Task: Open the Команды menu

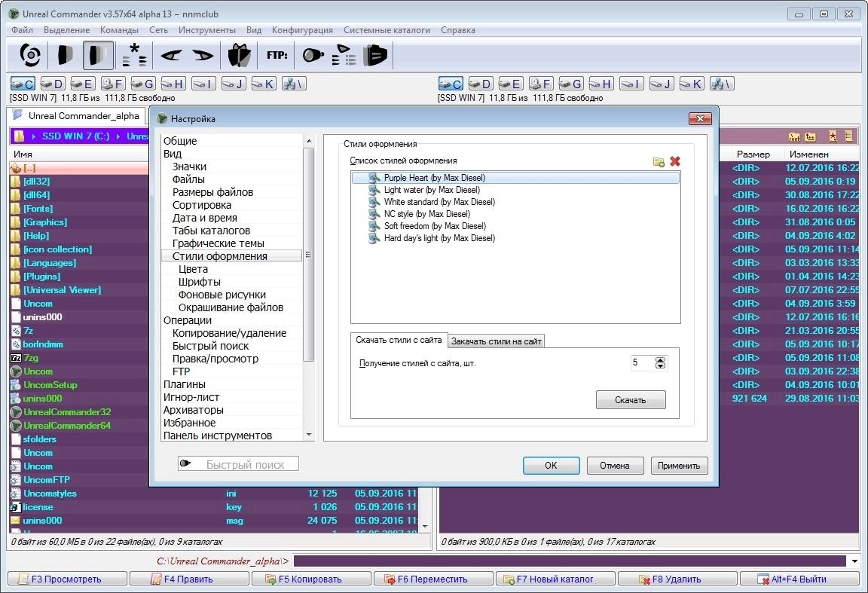Action: coord(119,30)
